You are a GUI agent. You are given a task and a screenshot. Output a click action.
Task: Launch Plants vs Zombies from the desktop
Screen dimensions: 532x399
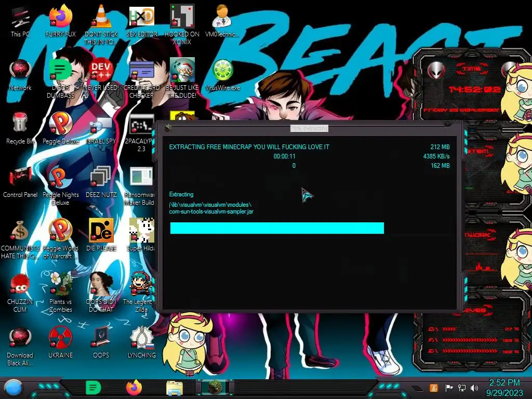tap(60, 284)
